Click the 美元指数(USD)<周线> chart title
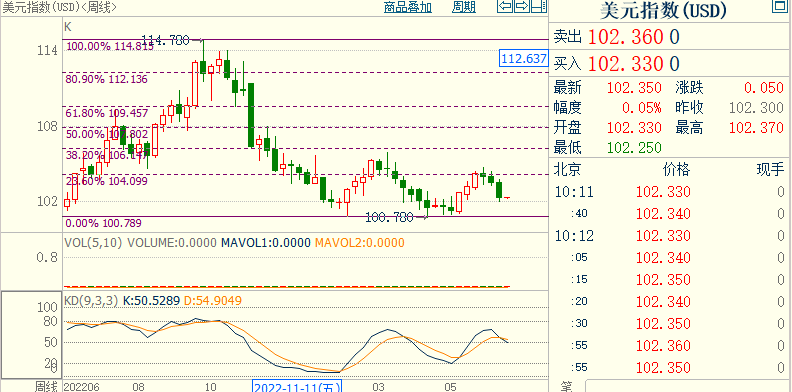Viewport: 792px width, 392px height. [59, 7]
